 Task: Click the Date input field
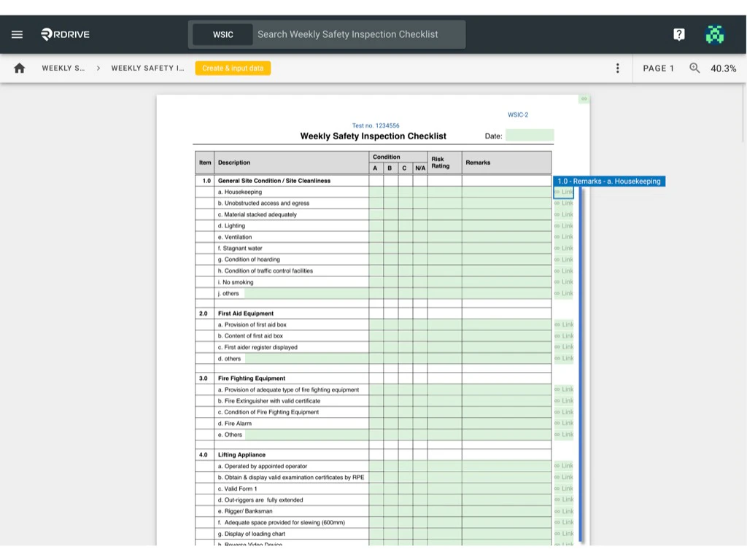point(530,136)
